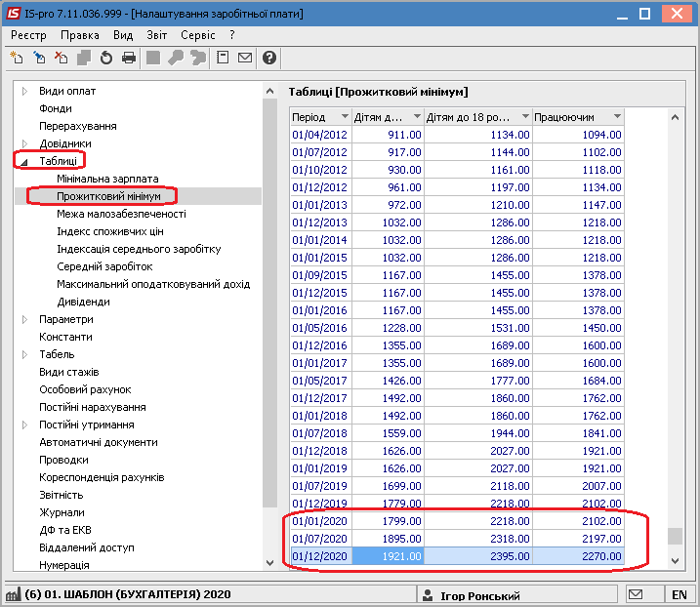Select Мінімальна зарплата in the tree

[x=107, y=179]
